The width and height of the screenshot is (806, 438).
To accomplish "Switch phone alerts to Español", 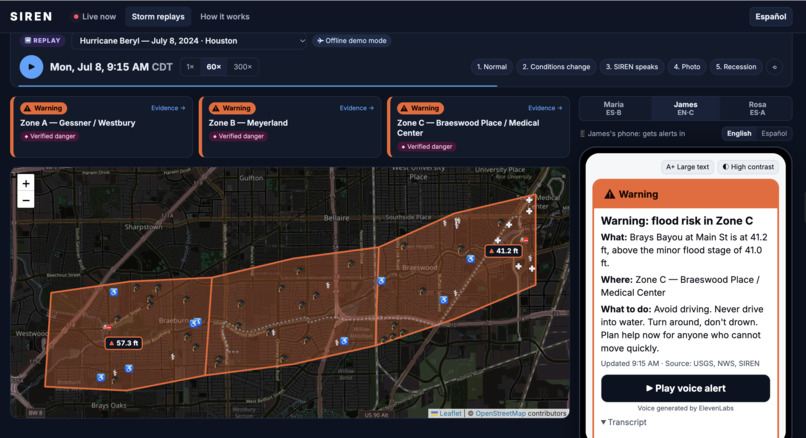I will point(774,134).
